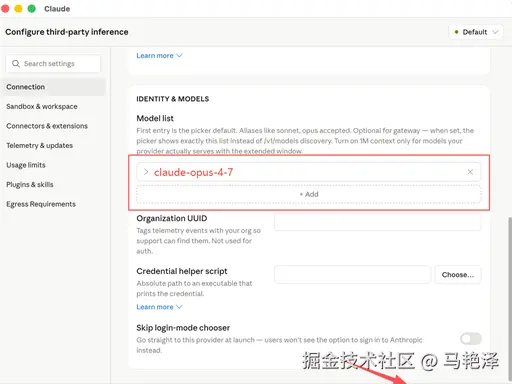512x384 pixels.
Task: Show Egress Requirements section
Action: tap(41, 204)
